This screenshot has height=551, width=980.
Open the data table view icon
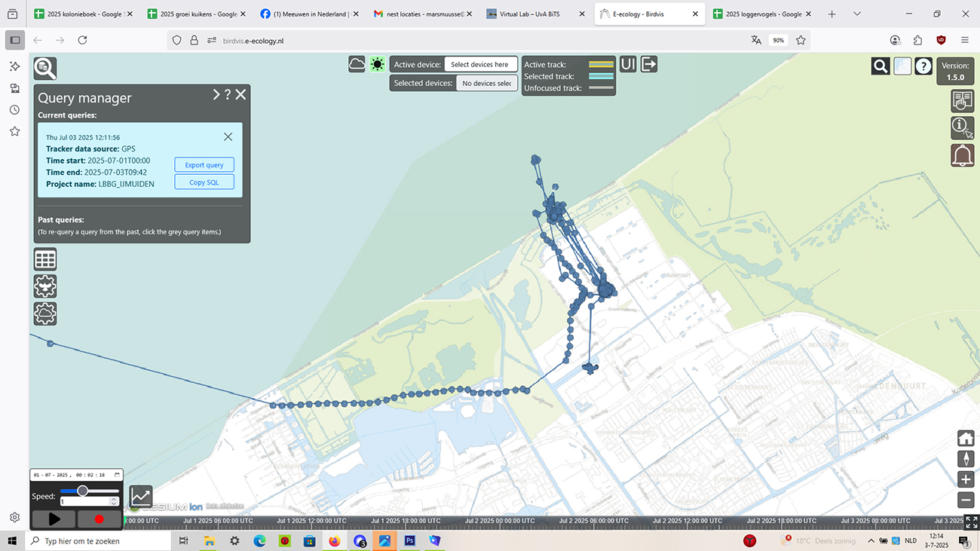pos(45,259)
